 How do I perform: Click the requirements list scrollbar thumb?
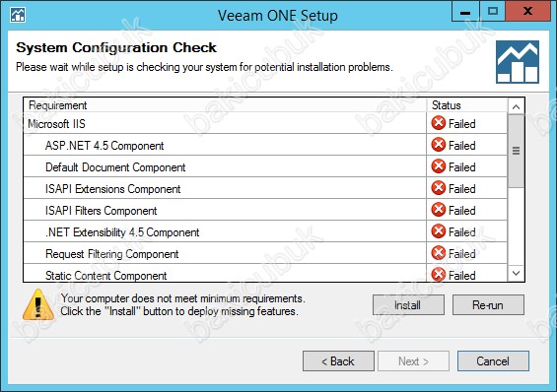(516, 151)
